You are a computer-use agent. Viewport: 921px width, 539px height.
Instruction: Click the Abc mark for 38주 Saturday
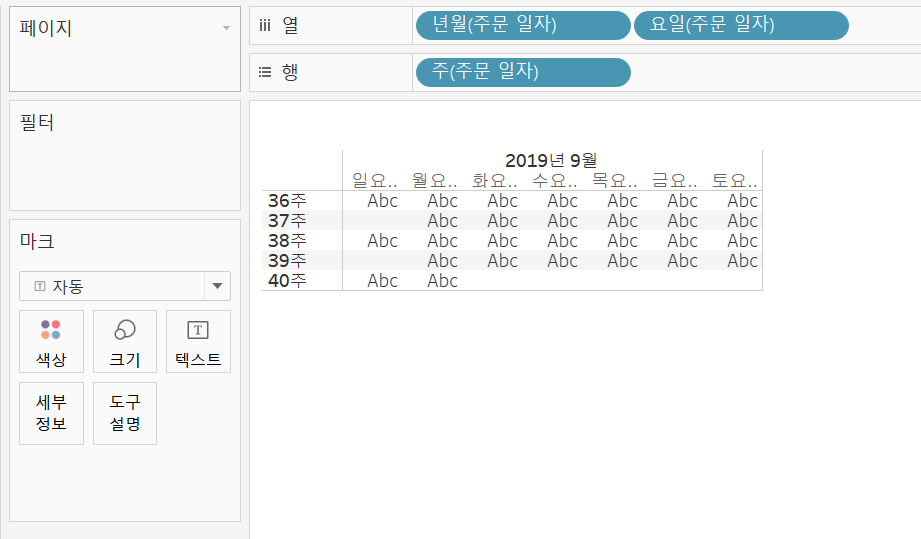[742, 241]
